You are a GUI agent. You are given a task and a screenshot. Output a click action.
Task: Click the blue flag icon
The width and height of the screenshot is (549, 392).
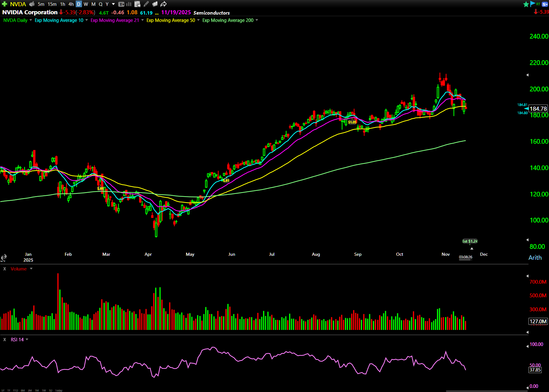coord(533,4)
